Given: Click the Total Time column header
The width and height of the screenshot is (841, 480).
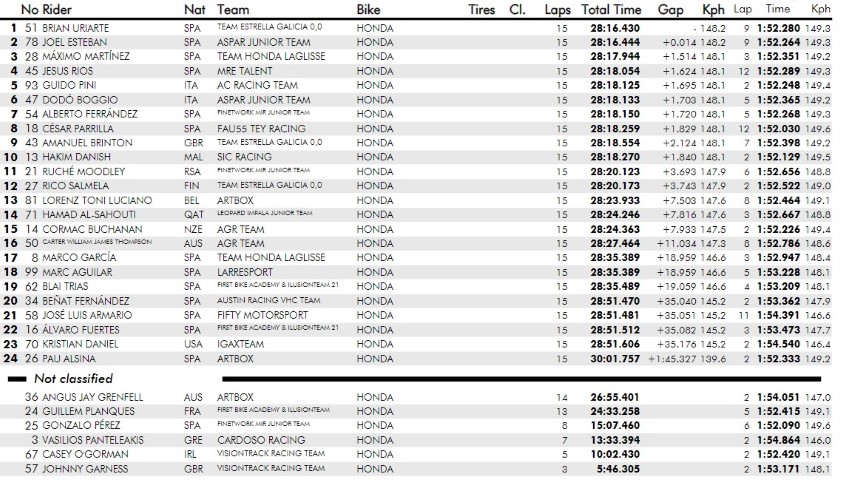Looking at the screenshot, I should tap(611, 9).
